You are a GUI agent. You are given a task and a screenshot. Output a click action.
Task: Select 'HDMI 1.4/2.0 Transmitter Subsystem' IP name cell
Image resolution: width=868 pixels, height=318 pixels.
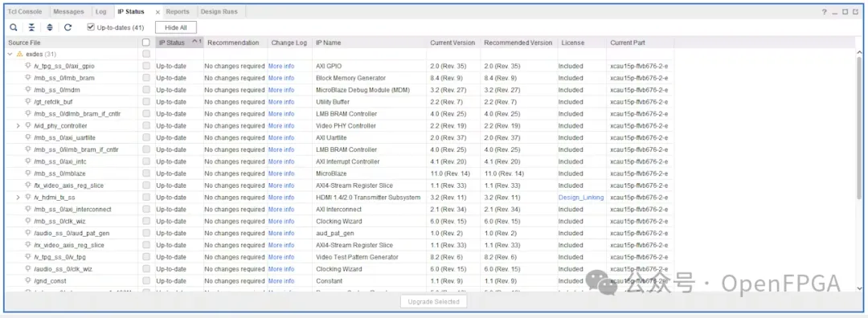click(368, 198)
